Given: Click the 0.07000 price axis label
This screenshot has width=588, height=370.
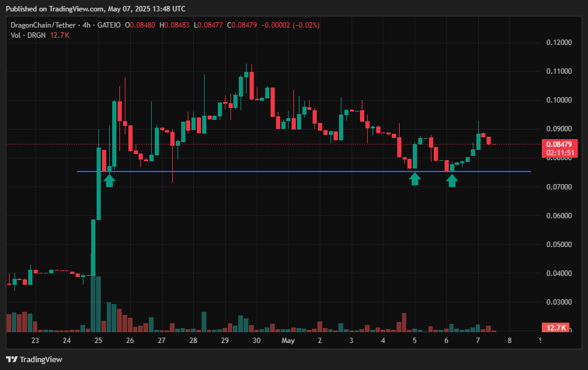Looking at the screenshot, I should [x=559, y=186].
